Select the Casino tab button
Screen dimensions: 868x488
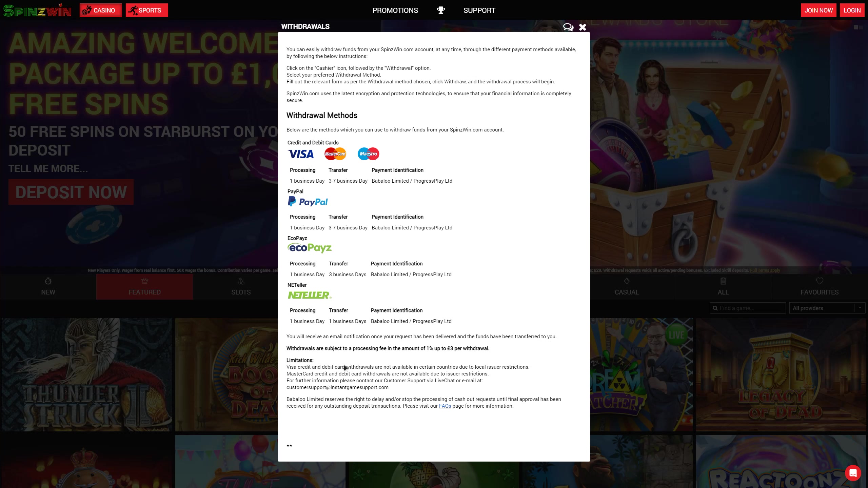101,10
